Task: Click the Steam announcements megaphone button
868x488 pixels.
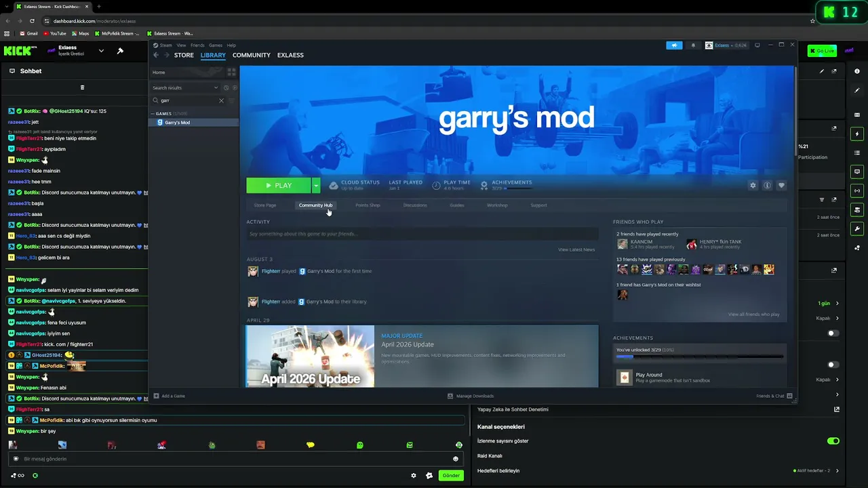Action: coord(674,45)
